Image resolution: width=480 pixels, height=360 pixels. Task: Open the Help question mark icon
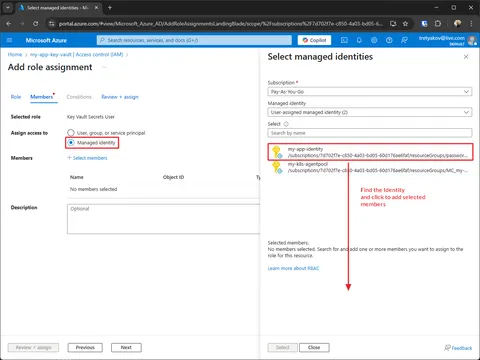[x=389, y=40]
